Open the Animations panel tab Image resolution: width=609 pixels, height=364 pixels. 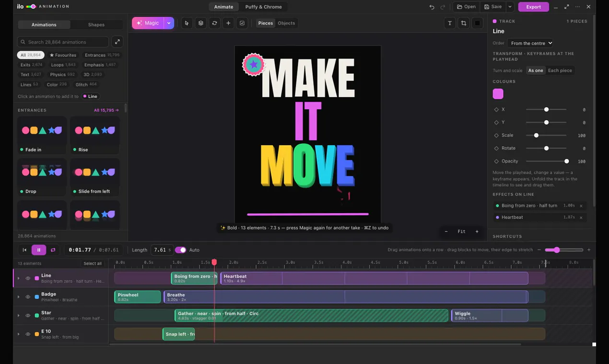coord(44,24)
